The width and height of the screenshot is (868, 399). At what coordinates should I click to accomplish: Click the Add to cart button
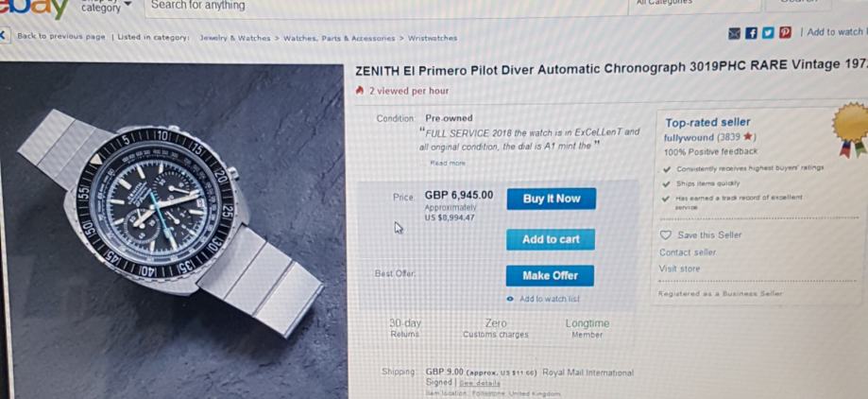[550, 239]
